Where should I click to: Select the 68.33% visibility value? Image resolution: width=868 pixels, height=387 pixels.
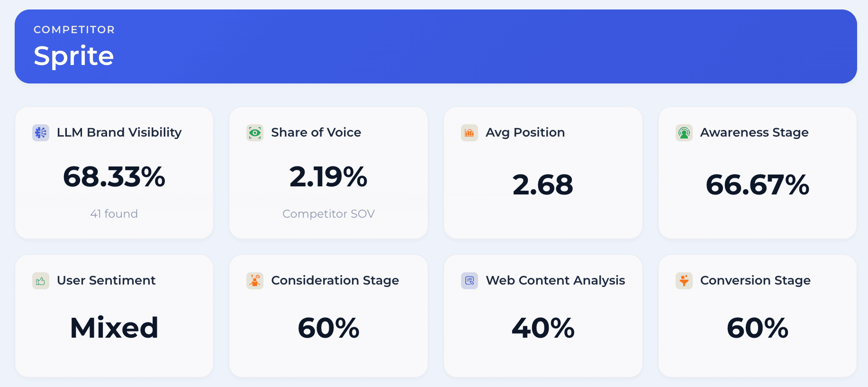[x=114, y=177]
